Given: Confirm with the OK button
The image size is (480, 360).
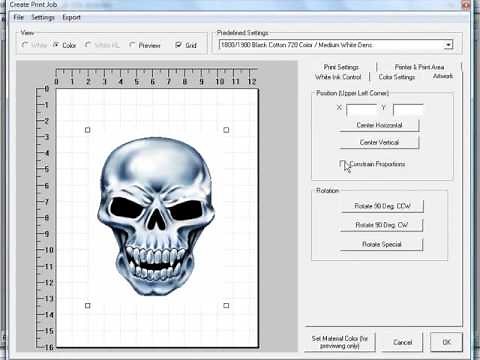Looking at the screenshot, I should coord(446,342).
